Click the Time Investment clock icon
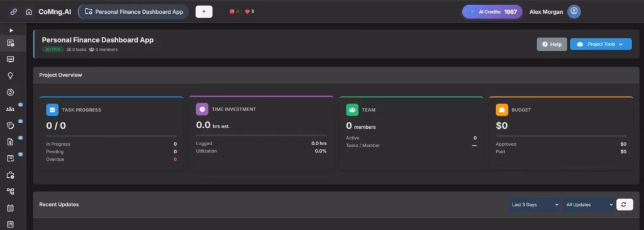 pos(202,109)
